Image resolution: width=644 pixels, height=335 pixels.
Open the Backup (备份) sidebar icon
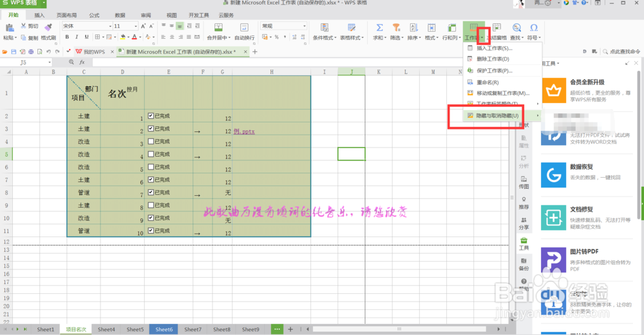click(x=524, y=264)
